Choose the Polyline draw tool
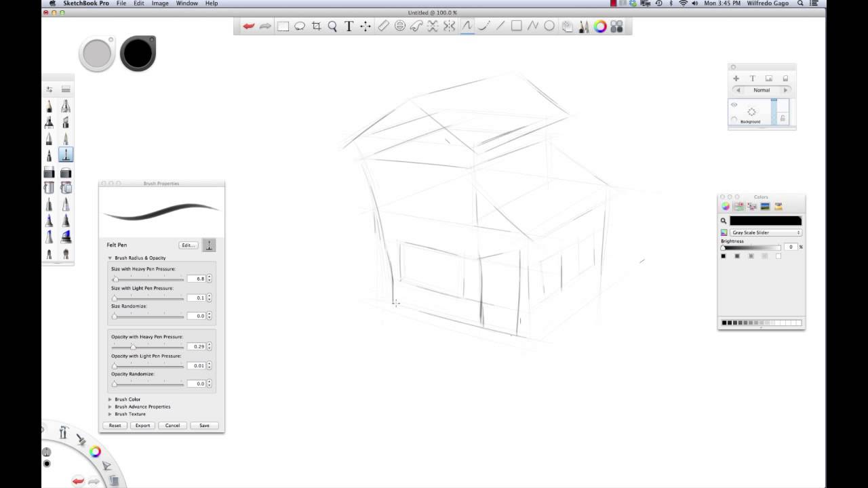The image size is (868, 488). pos(532,26)
